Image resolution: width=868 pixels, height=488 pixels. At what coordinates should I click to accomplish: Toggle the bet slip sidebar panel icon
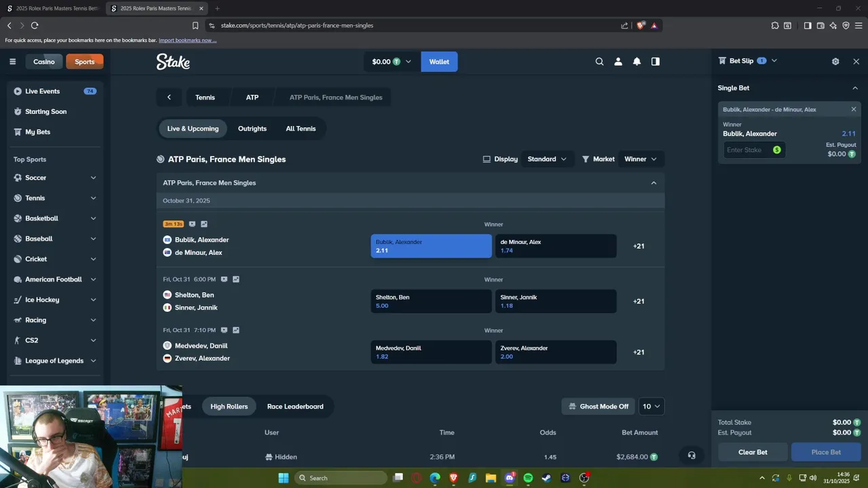pos(655,62)
